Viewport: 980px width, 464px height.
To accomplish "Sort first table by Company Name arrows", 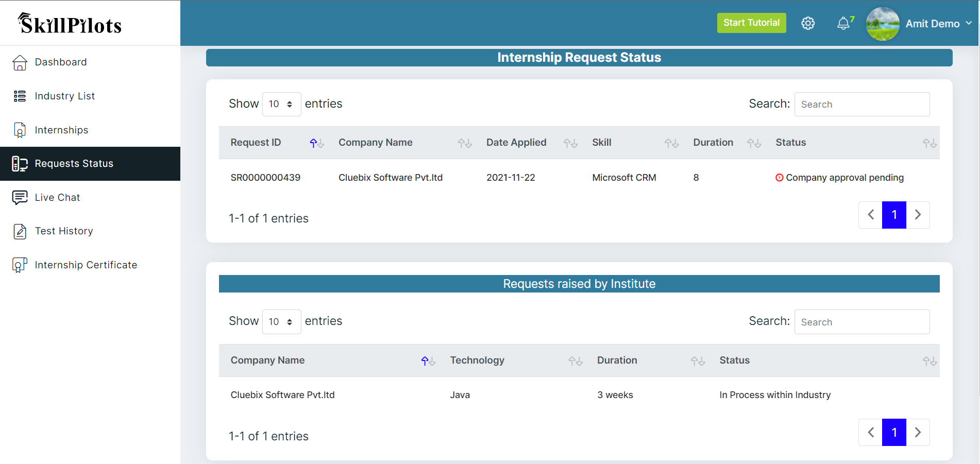I will pos(465,143).
